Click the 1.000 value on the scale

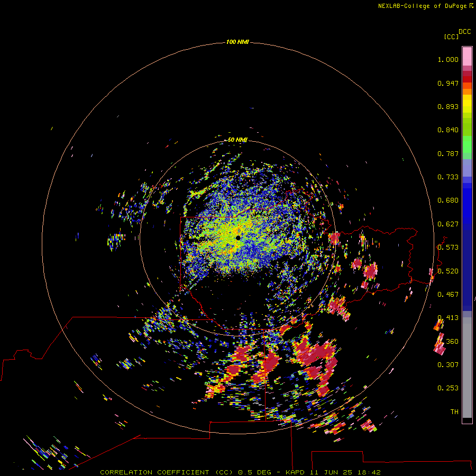click(x=448, y=59)
